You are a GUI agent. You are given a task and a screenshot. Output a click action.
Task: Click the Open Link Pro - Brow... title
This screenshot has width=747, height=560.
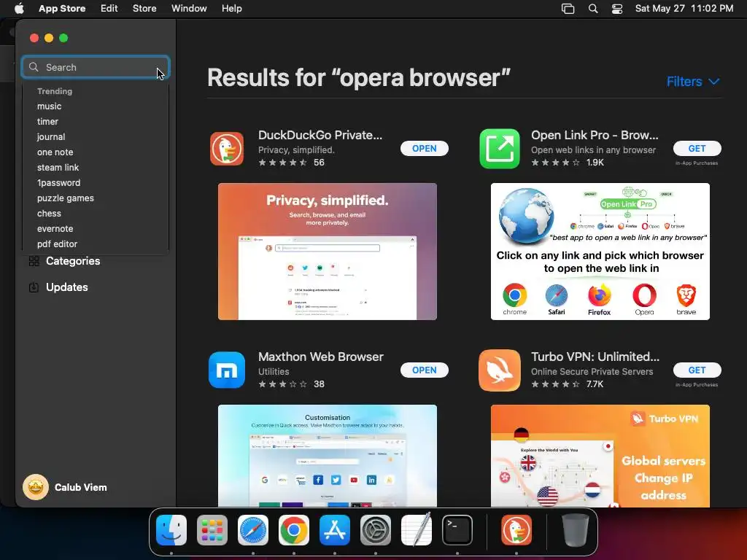point(595,135)
